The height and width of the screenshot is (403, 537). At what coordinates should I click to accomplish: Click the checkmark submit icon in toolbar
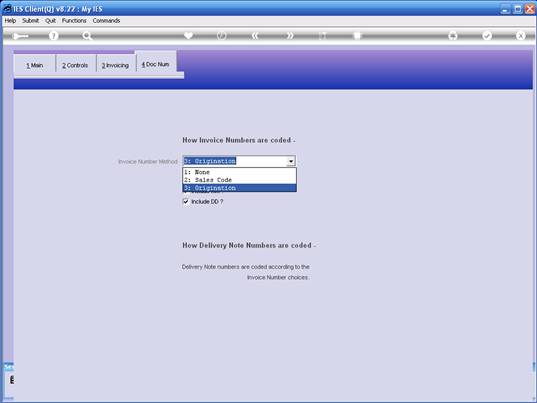click(x=487, y=36)
